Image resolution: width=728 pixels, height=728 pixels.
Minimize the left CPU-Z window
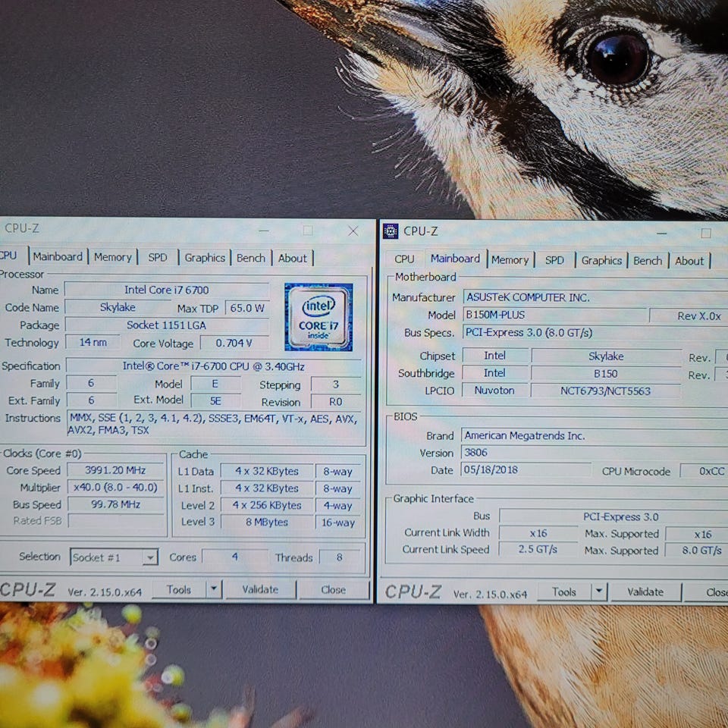[263, 231]
